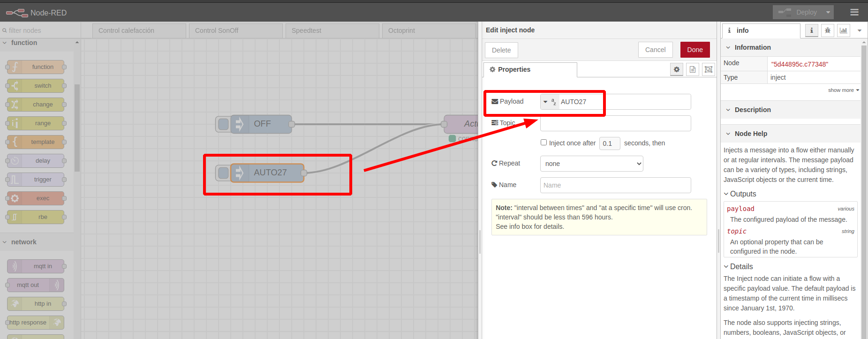Open the Deploy options arrow

828,12
